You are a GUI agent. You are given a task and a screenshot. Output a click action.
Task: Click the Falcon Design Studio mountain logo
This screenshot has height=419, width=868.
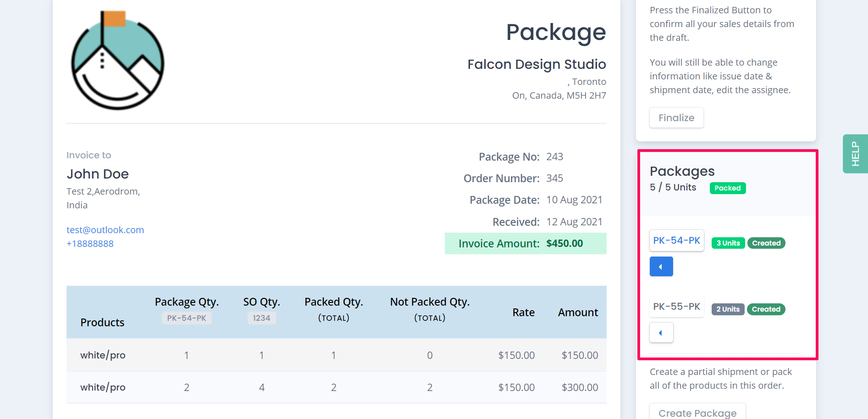tap(117, 61)
